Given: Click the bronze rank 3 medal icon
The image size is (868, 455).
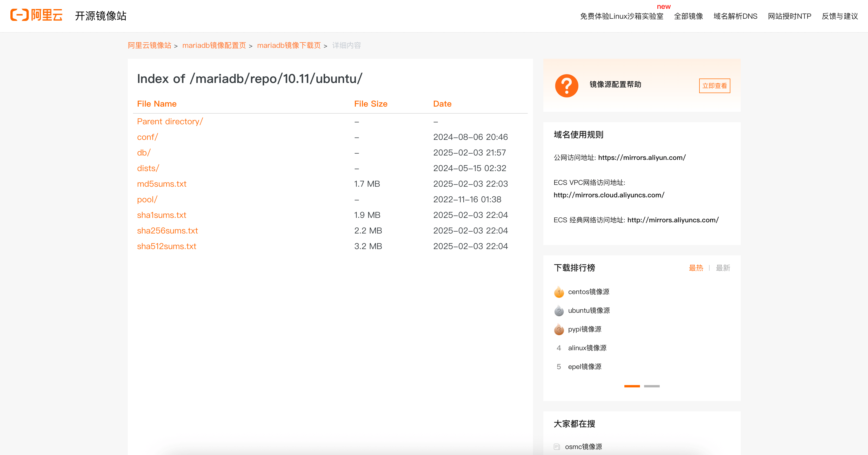Looking at the screenshot, I should (x=559, y=329).
